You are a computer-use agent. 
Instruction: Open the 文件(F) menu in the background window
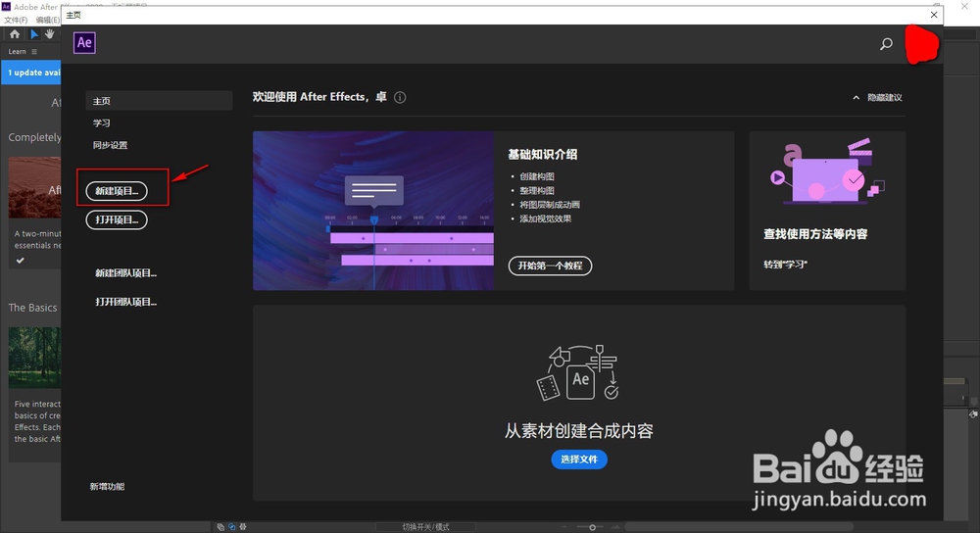tap(16, 20)
